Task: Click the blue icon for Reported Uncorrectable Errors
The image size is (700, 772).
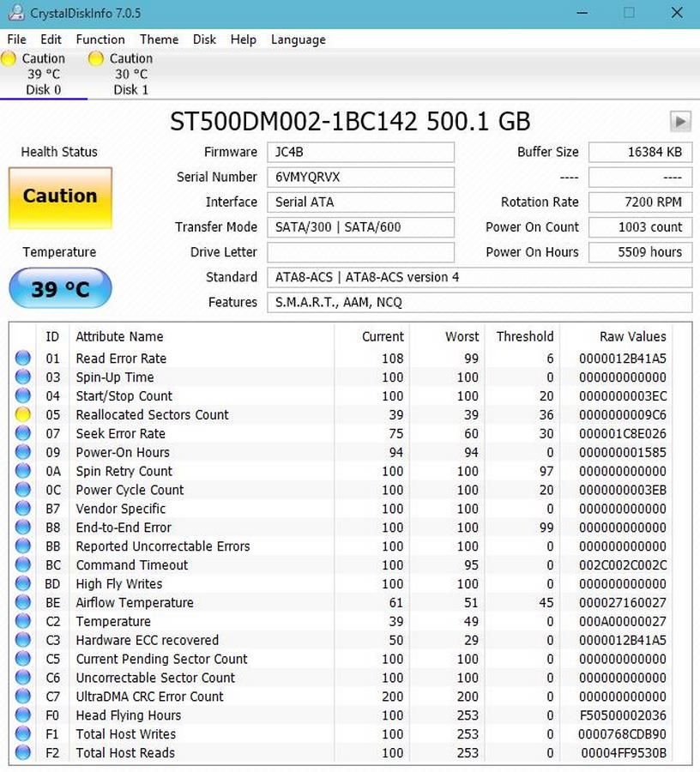Action: pos(22,546)
